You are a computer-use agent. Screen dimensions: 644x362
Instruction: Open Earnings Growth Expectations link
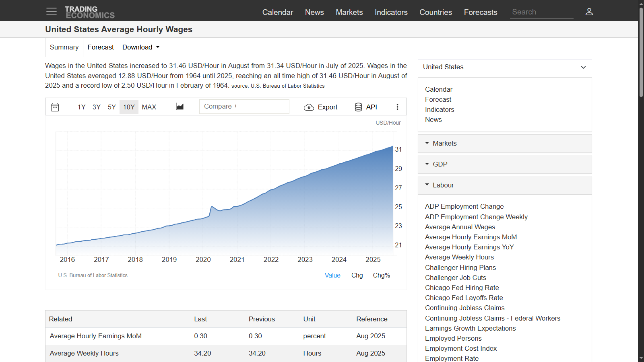click(x=471, y=328)
